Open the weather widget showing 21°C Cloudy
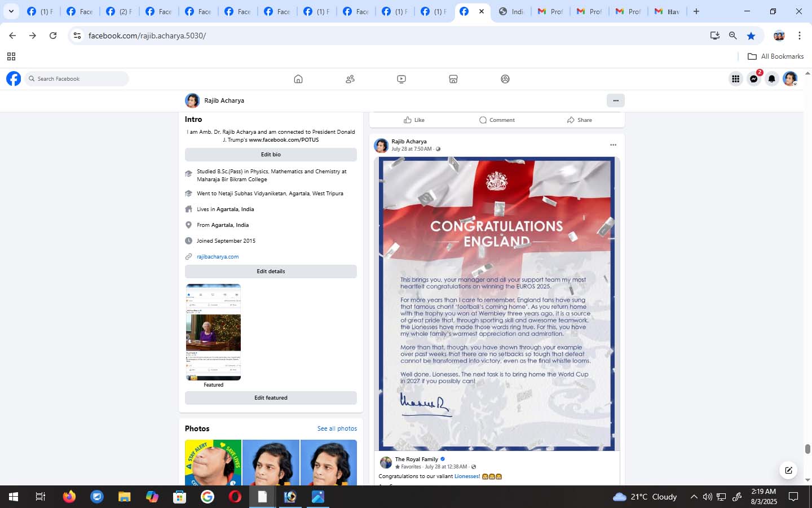 pyautogui.click(x=645, y=497)
